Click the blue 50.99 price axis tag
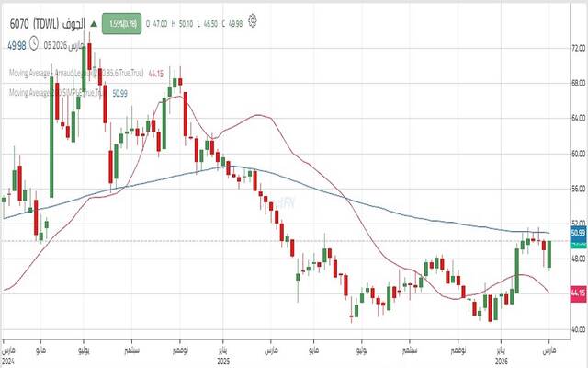The image size is (588, 368). click(577, 234)
